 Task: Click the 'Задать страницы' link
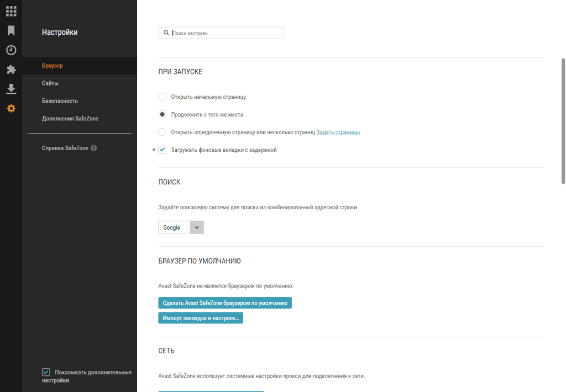(x=338, y=133)
